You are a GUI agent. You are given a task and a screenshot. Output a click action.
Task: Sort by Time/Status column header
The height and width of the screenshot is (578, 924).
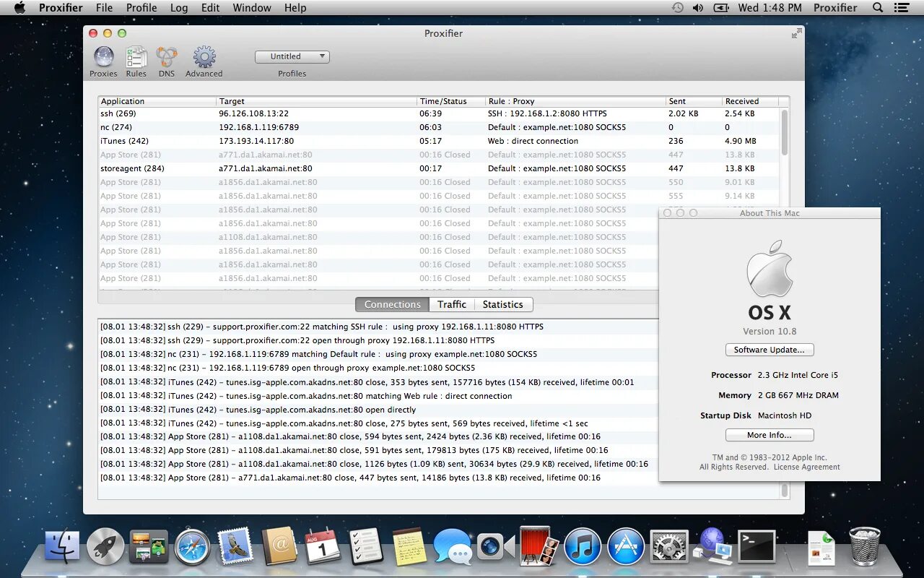(451, 101)
